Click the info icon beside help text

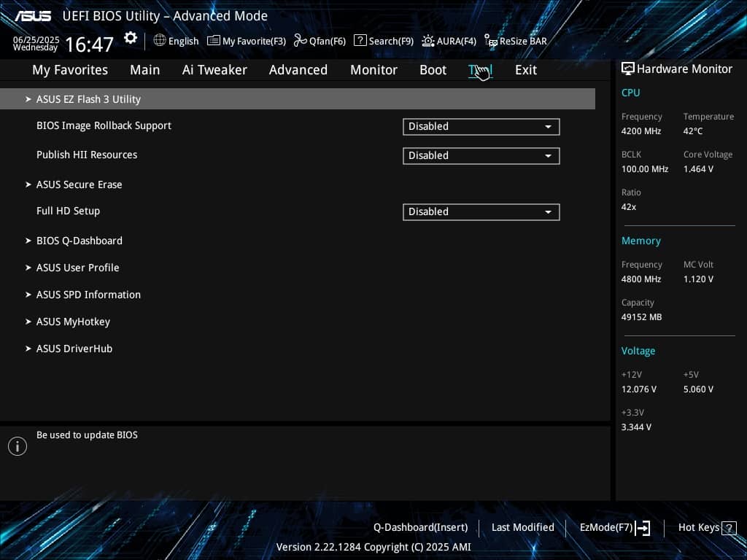tap(18, 446)
